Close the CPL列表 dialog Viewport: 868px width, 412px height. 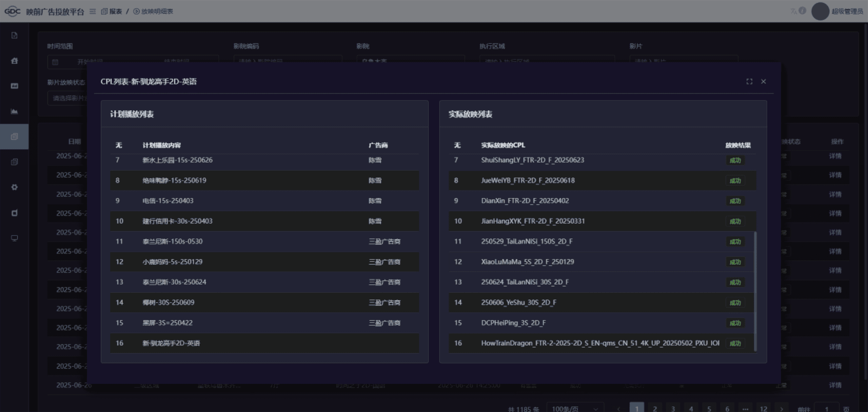763,81
